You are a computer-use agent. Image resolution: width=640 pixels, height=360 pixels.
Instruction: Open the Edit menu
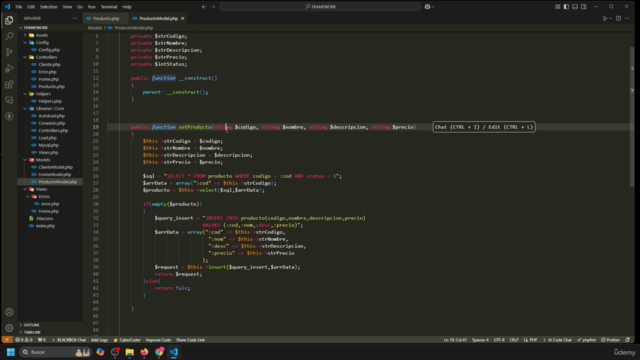coord(31,7)
